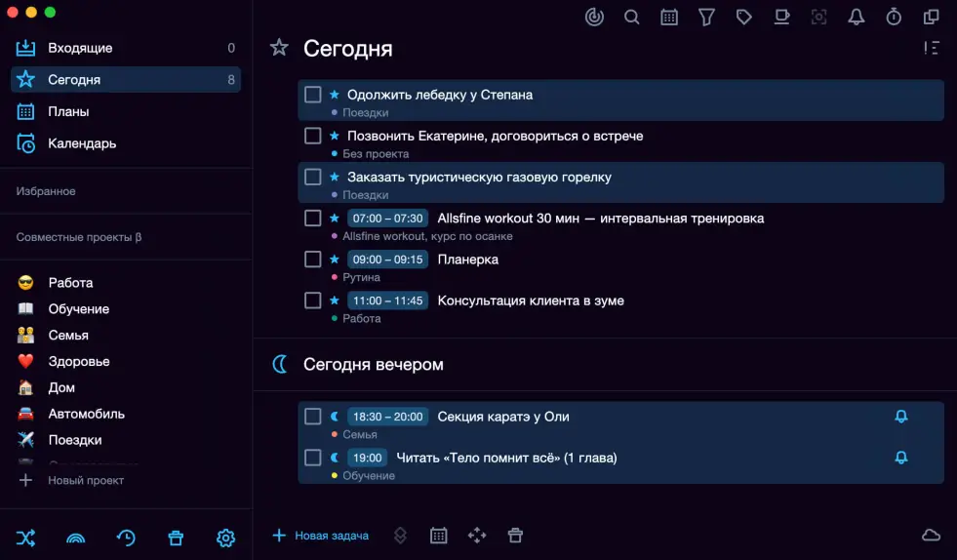Open the sort options icon beside Сегодня header
Viewport: 957px width, 560px height.
pos(932,48)
